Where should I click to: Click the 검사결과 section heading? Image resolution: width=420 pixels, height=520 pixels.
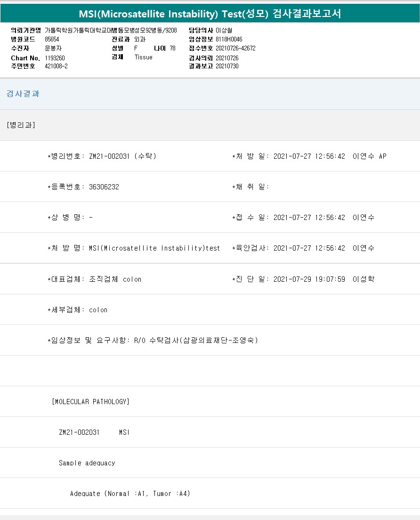point(23,94)
